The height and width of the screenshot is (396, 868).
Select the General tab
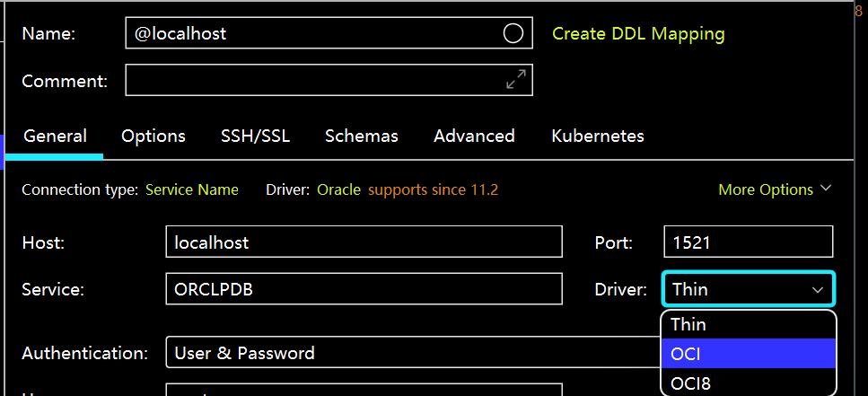point(55,136)
